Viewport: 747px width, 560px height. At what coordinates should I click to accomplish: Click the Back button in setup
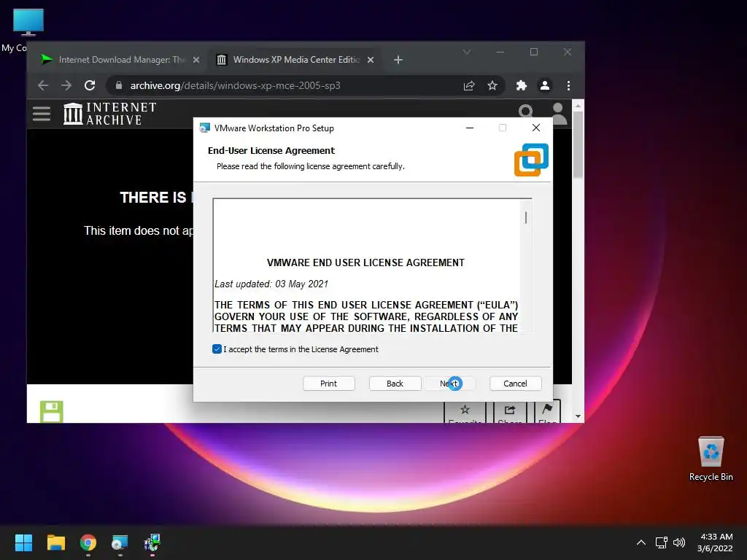(x=395, y=384)
